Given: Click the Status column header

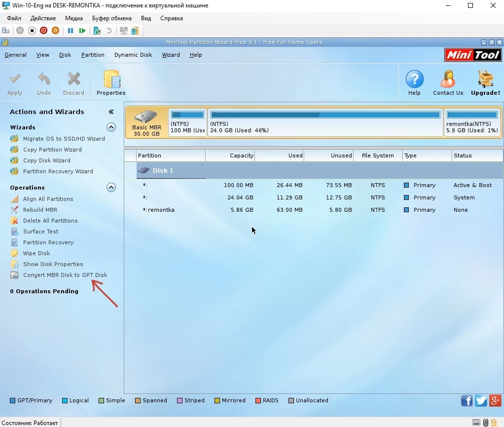Looking at the screenshot, I should pyautogui.click(x=478, y=155).
